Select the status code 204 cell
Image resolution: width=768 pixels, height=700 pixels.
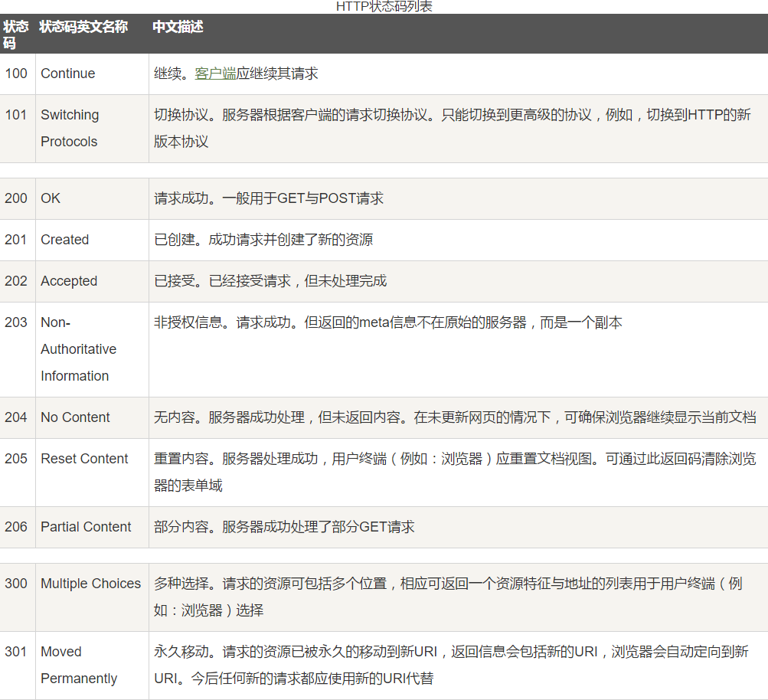pos(18,417)
